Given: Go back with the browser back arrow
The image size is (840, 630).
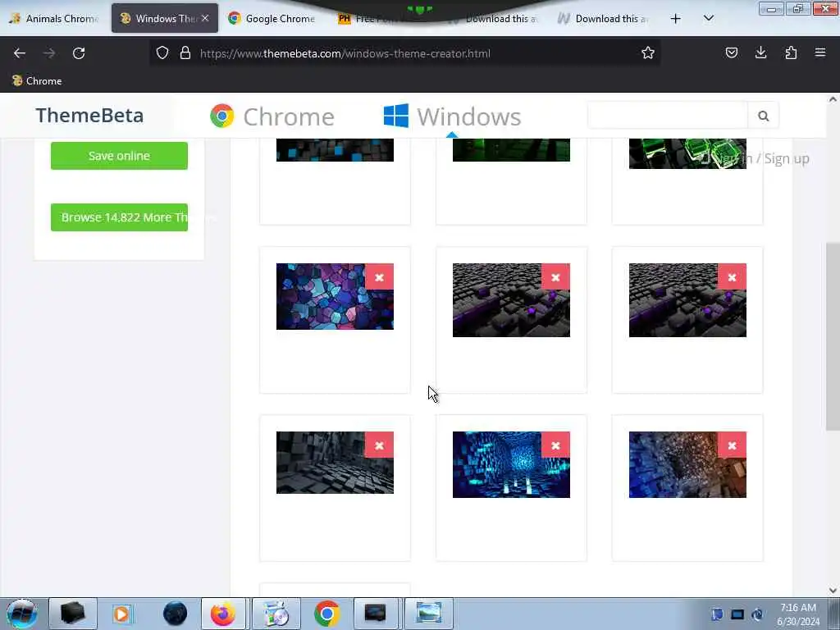Looking at the screenshot, I should point(20,53).
